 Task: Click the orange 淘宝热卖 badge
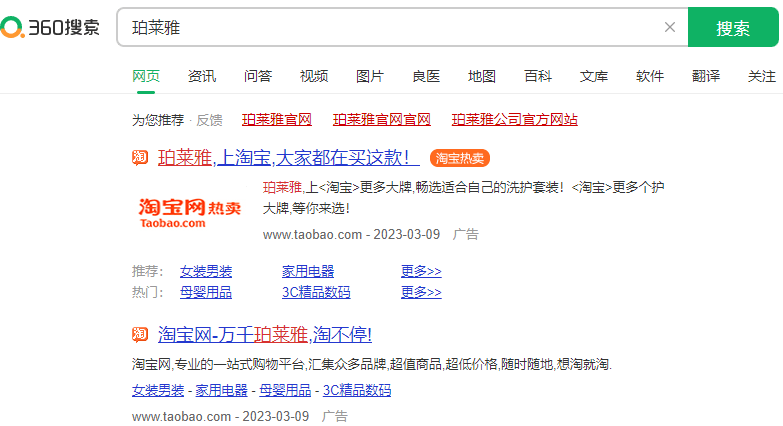click(459, 158)
